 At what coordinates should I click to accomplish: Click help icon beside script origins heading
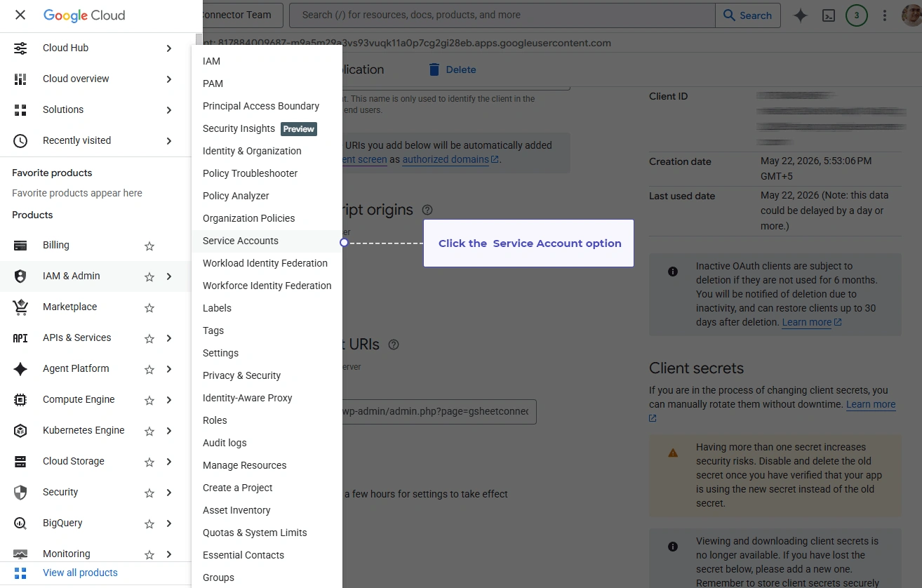427,210
